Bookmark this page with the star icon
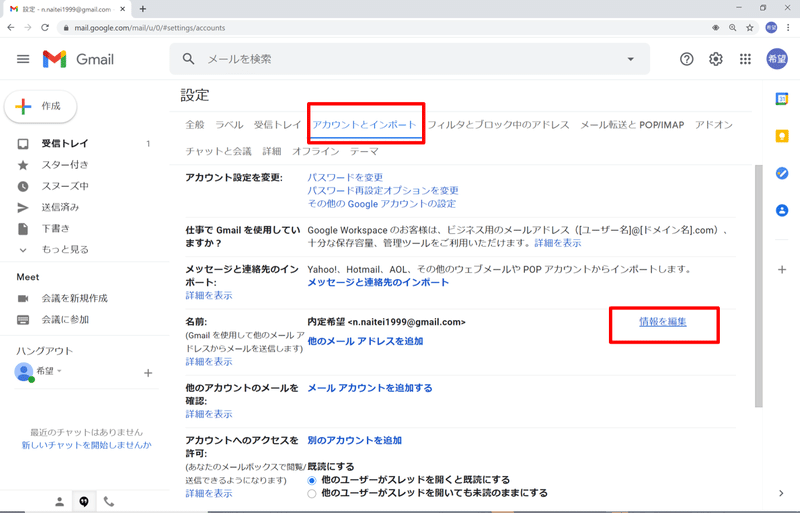800x513 pixels. [749, 28]
